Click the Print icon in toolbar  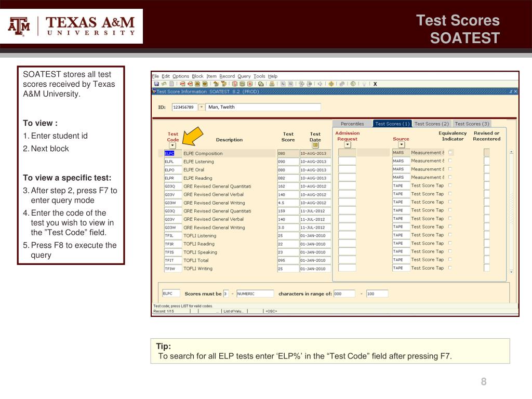[x=272, y=84]
